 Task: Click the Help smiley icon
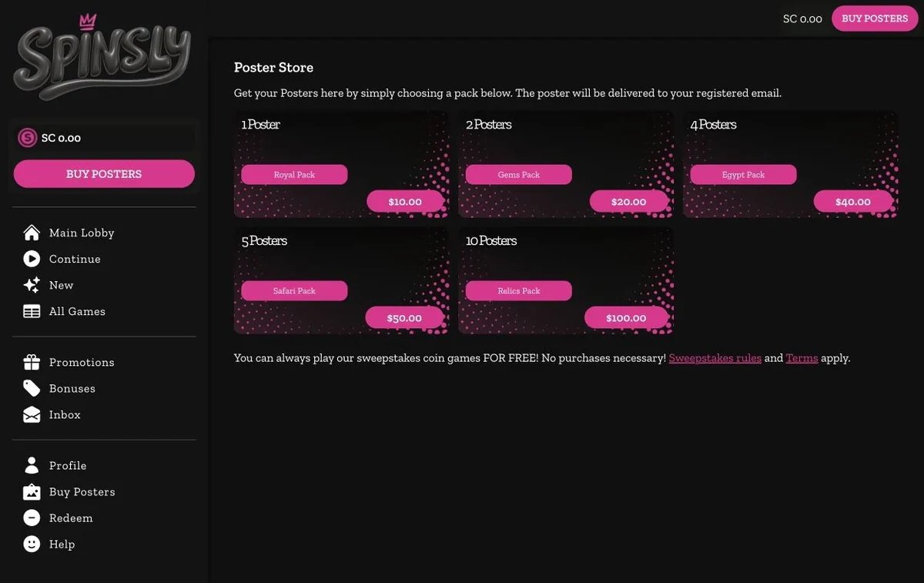click(32, 544)
